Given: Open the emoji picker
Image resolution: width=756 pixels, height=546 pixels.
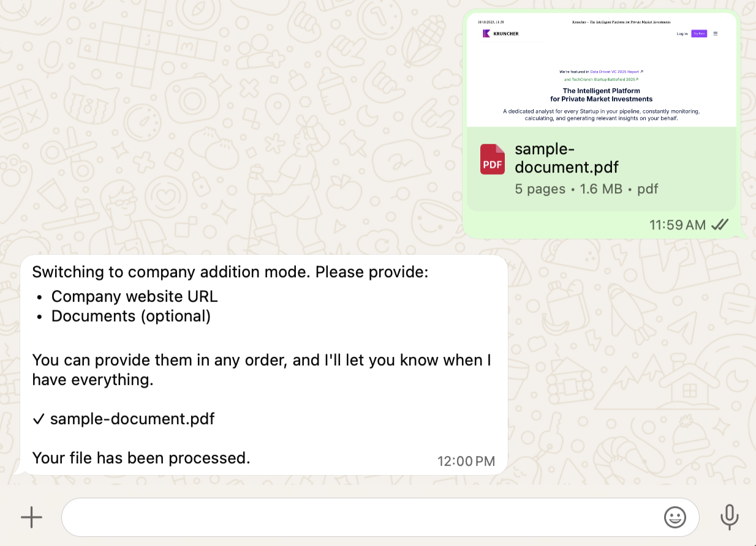Looking at the screenshot, I should 675,517.
